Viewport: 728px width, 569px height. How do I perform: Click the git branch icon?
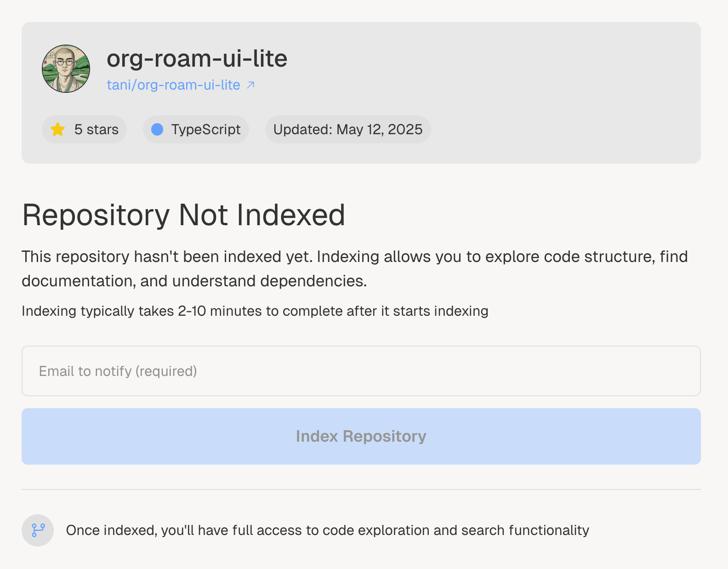point(38,530)
